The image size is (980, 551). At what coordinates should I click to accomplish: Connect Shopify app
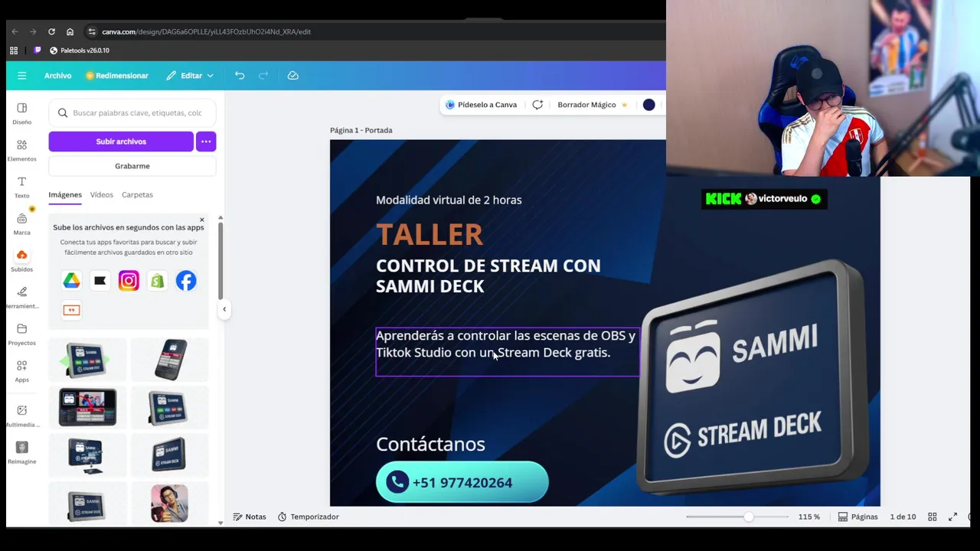[x=157, y=281]
